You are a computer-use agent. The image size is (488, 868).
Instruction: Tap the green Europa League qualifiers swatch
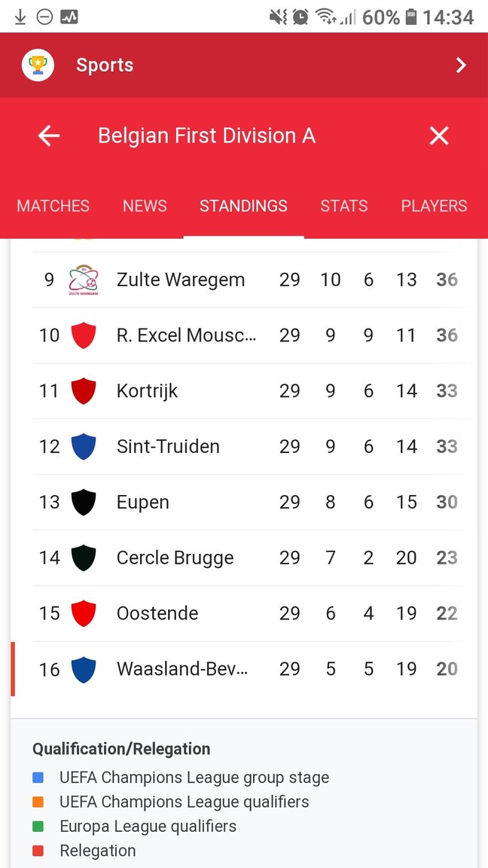pos(38,827)
